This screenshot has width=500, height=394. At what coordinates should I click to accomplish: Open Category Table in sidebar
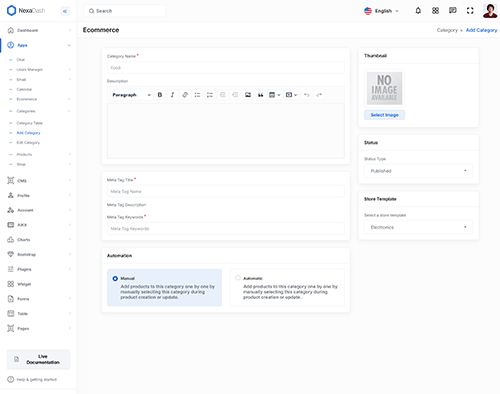point(30,123)
